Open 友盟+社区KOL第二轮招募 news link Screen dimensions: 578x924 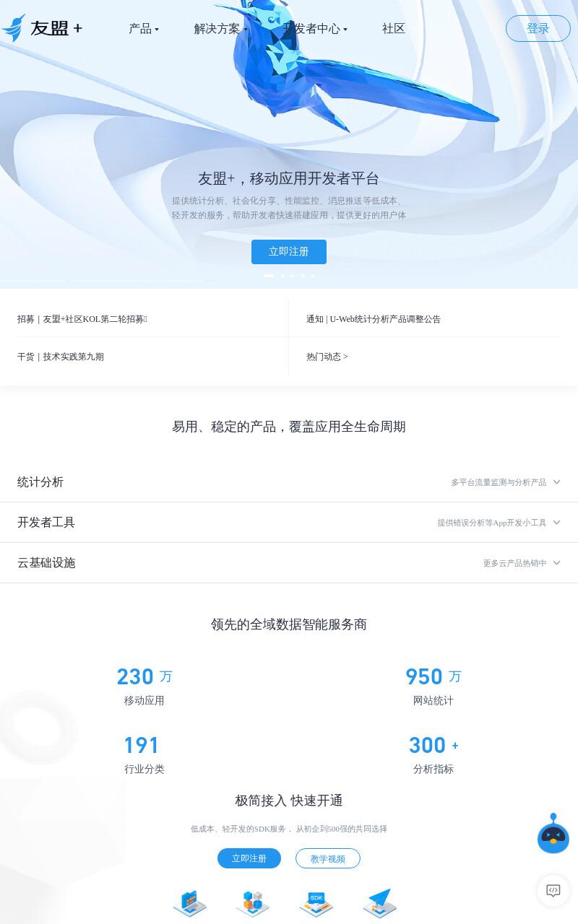82,319
